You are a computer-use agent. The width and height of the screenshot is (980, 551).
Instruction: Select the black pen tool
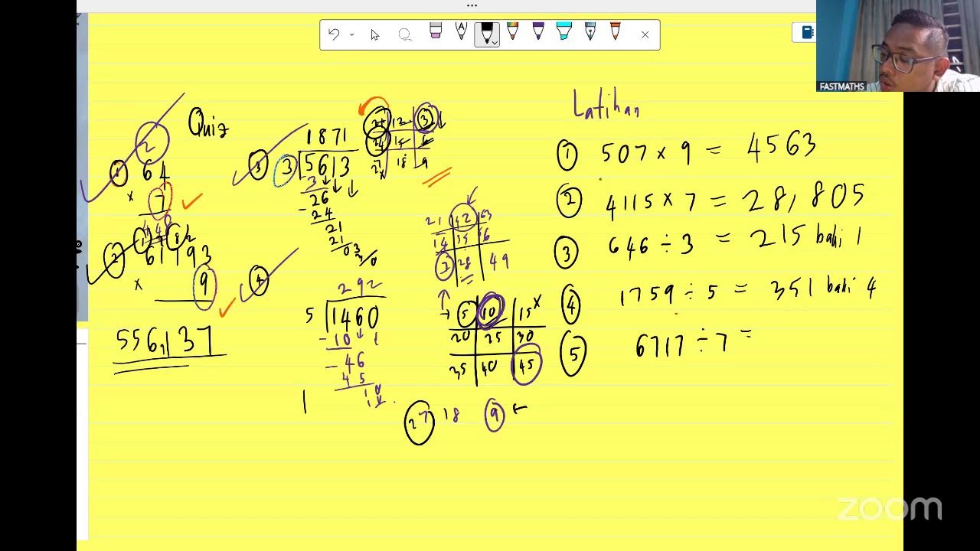(x=485, y=34)
